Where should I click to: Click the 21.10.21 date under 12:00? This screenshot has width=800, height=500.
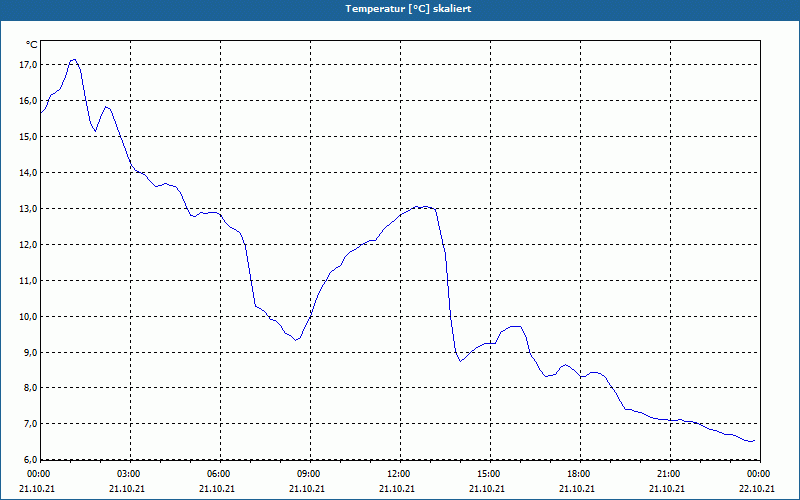coord(397,489)
